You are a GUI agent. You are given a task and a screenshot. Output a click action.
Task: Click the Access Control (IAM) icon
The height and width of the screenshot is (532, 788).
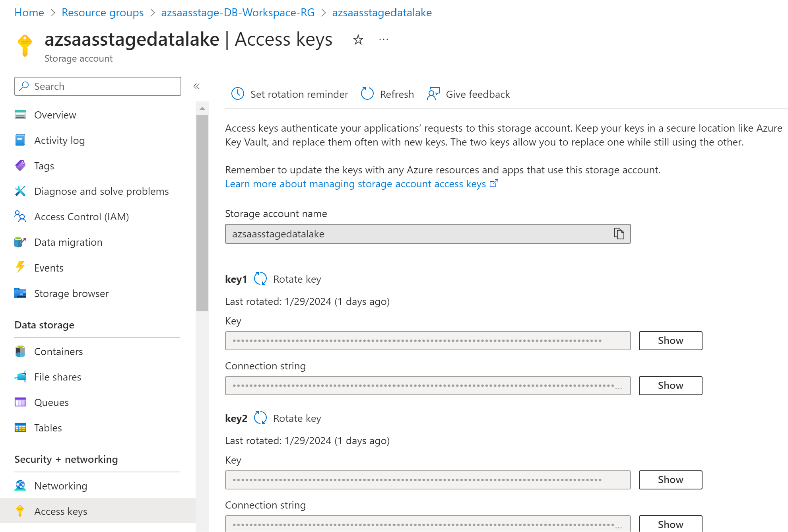tap(20, 217)
